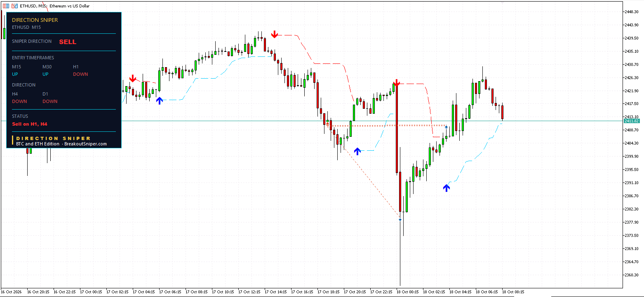The image size is (644, 297).
Task: Select the red sell arrow above the 18 Oct crash candle
Action: [x=396, y=83]
